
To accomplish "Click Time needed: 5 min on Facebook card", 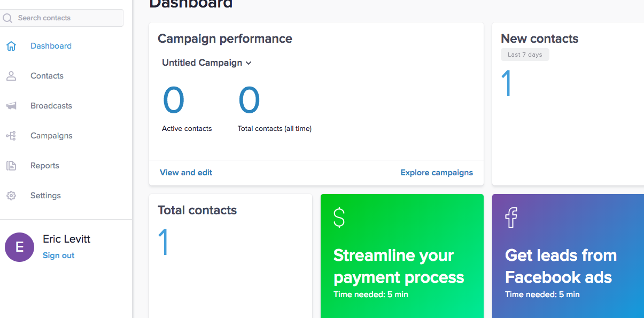I will pyautogui.click(x=542, y=294).
